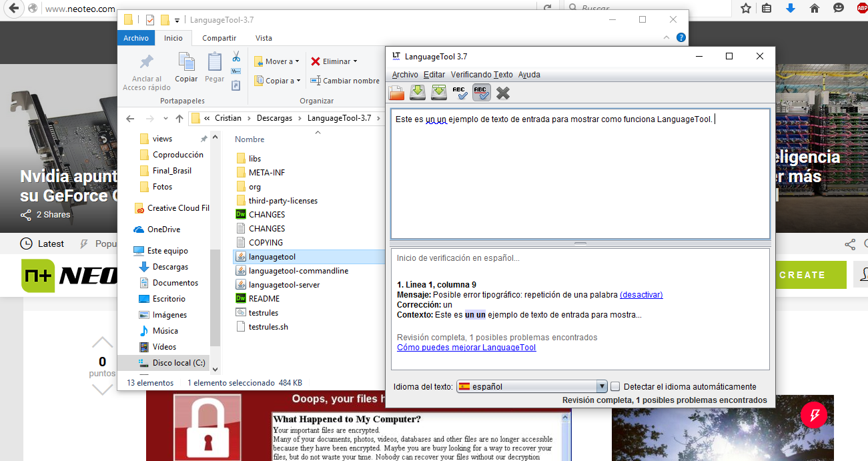Open the Copiar a dropdown
Image resolution: width=868 pixels, height=461 pixels.
(x=278, y=81)
